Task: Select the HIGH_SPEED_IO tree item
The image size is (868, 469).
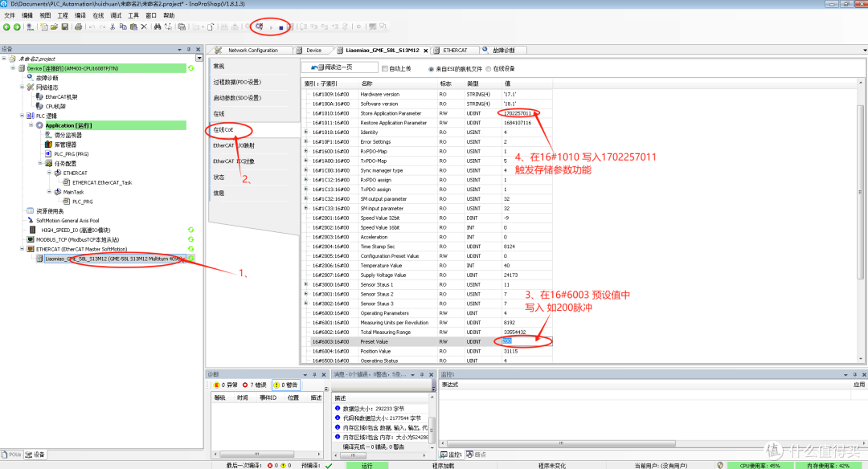Action: [76, 230]
